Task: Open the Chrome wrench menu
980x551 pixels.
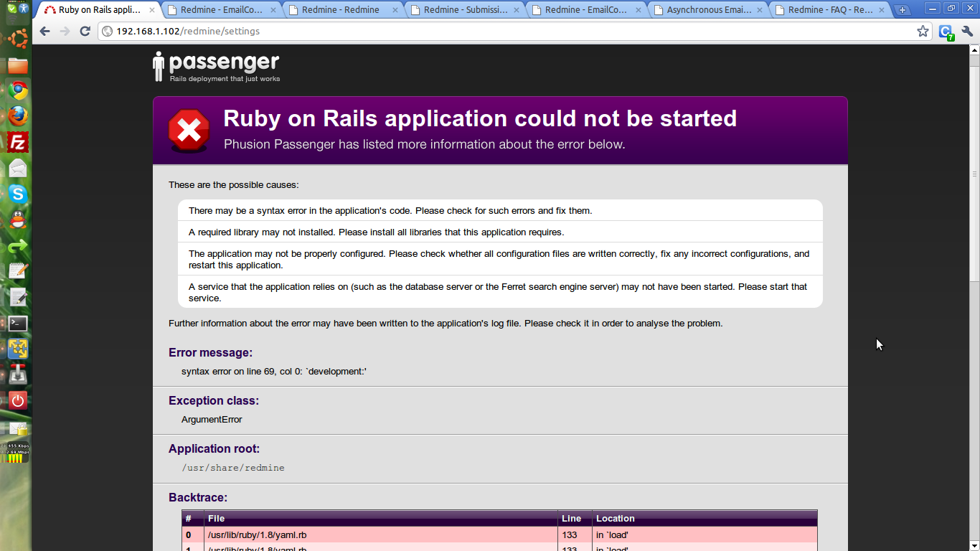Action: (967, 31)
